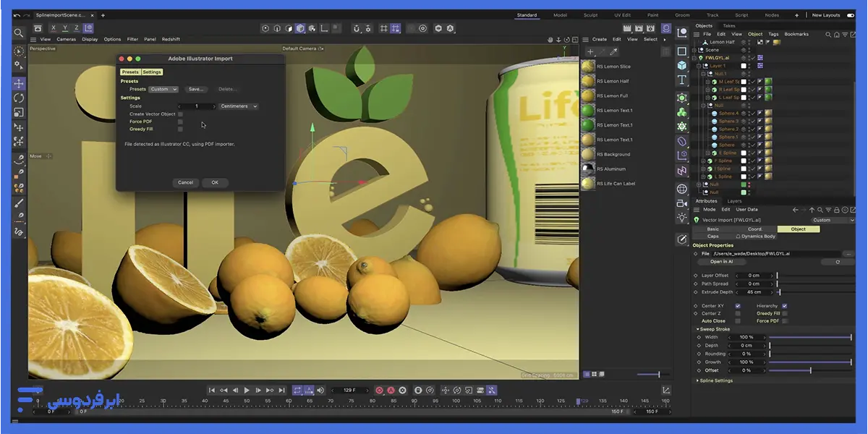
Task: Open the Coord. attributes tab
Action: coord(755,229)
